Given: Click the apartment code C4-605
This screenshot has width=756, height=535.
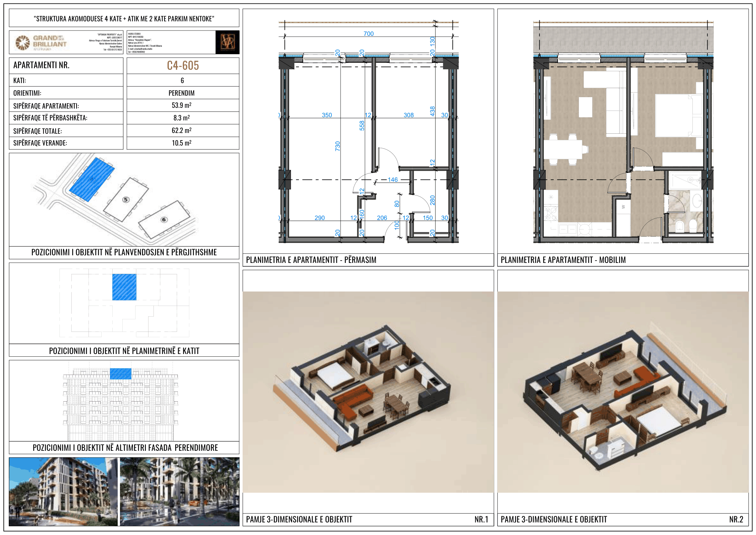Looking at the screenshot, I should 183,66.
